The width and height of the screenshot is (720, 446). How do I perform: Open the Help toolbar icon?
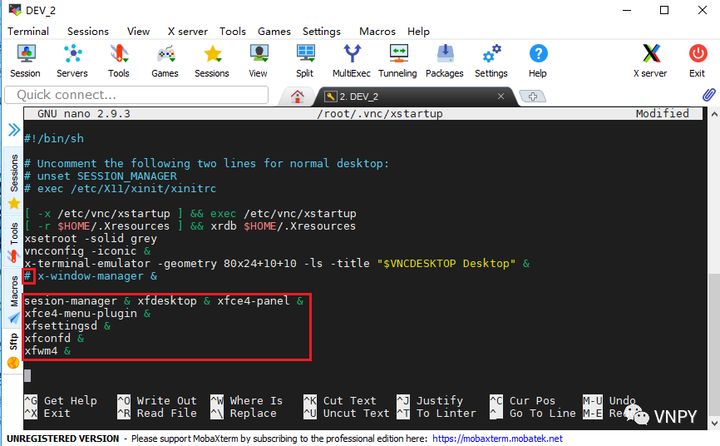click(538, 61)
